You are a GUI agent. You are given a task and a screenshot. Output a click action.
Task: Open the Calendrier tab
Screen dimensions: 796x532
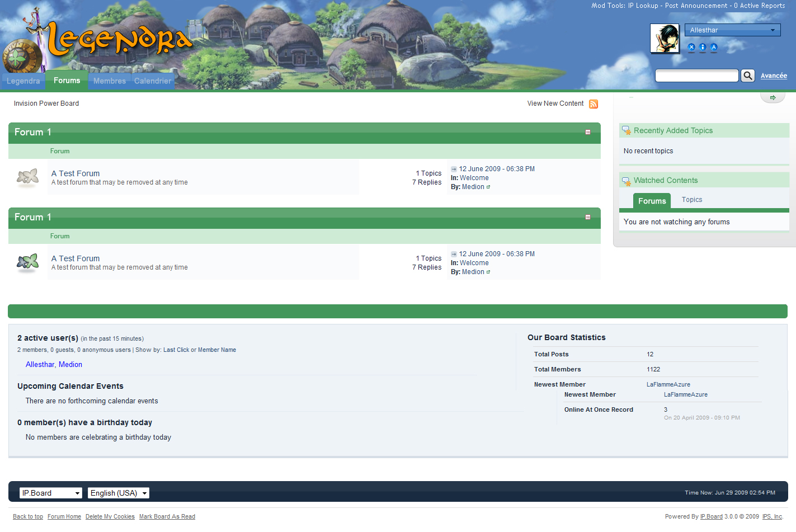tap(153, 81)
